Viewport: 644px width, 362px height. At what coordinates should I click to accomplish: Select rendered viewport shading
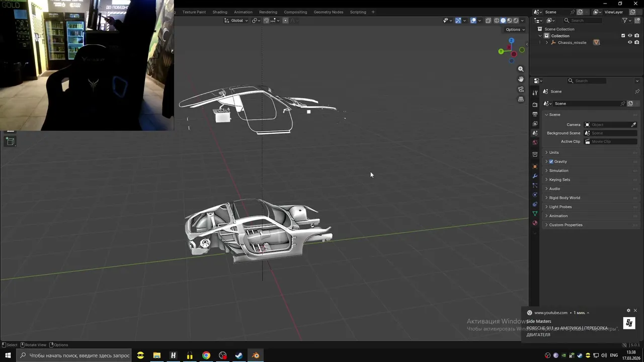click(516, 21)
